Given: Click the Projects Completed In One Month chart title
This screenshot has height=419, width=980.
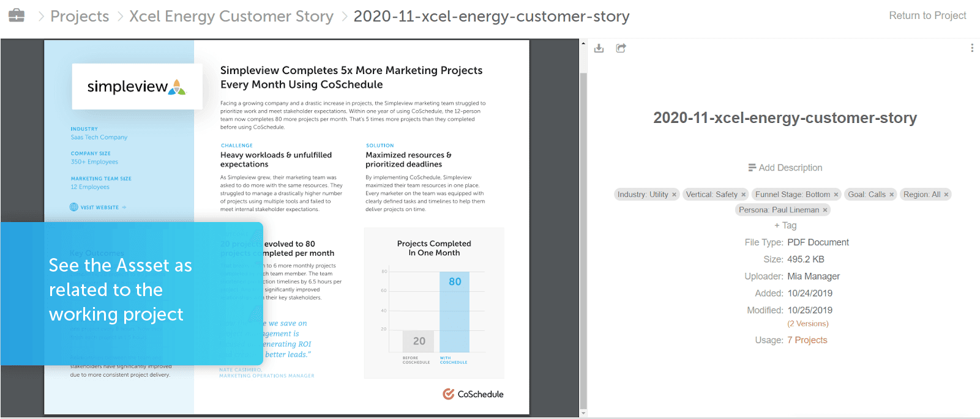Looking at the screenshot, I should tap(434, 248).
